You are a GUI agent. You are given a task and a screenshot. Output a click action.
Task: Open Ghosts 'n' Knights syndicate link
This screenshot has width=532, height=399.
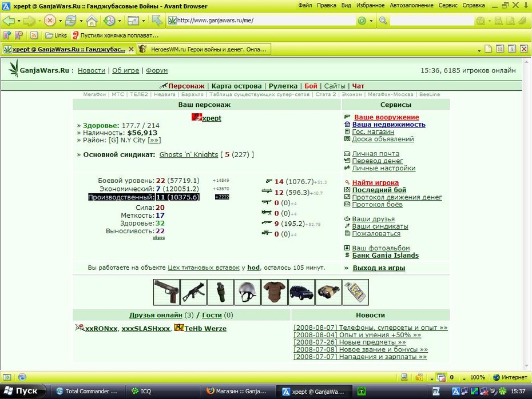point(189,154)
